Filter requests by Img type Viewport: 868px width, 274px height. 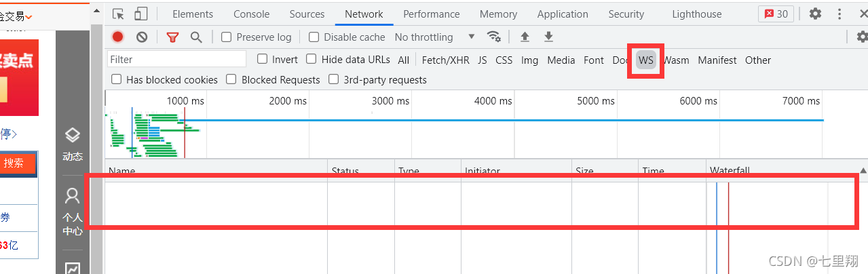[529, 60]
